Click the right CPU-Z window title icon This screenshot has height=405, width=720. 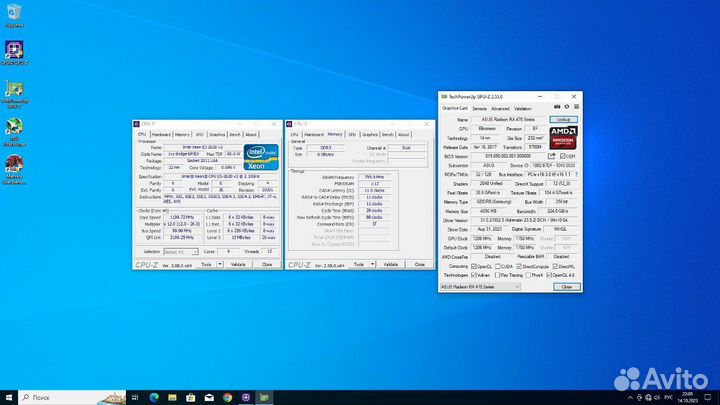point(289,124)
